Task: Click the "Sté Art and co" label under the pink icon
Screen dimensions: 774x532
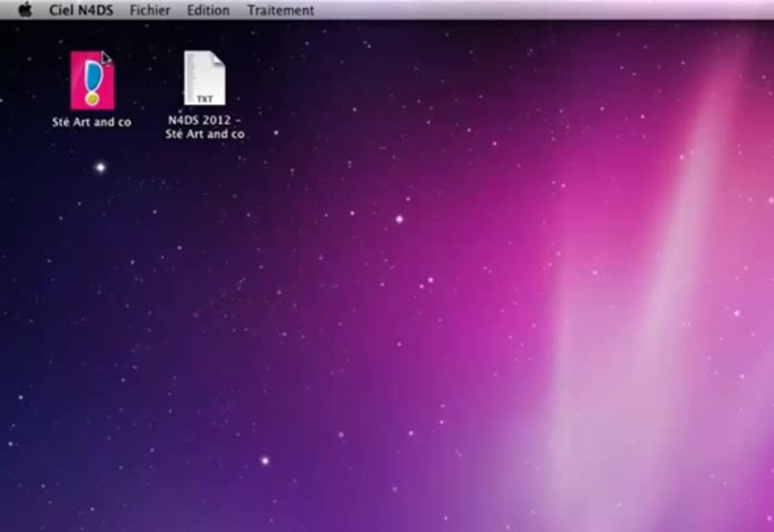Action: 92,123
